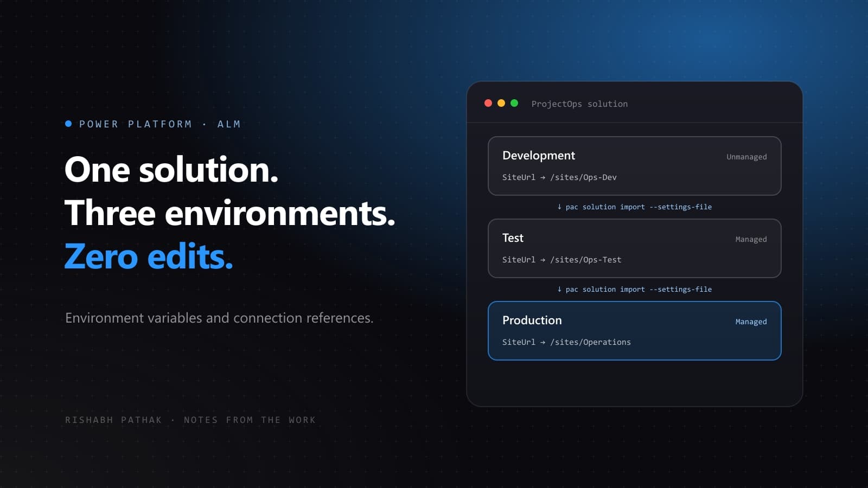Screen dimensions: 868x488
Task: Select the 'ProjectOps solution' window title
Action: [x=579, y=104]
